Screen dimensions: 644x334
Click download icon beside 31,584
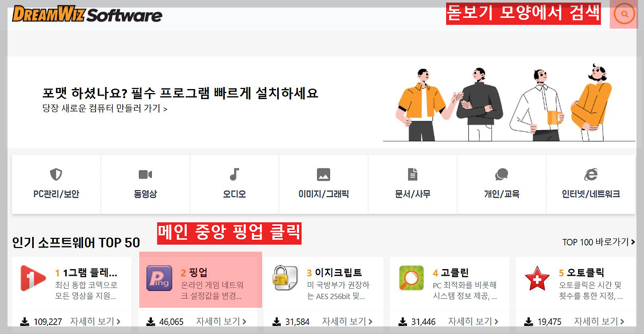click(x=277, y=321)
